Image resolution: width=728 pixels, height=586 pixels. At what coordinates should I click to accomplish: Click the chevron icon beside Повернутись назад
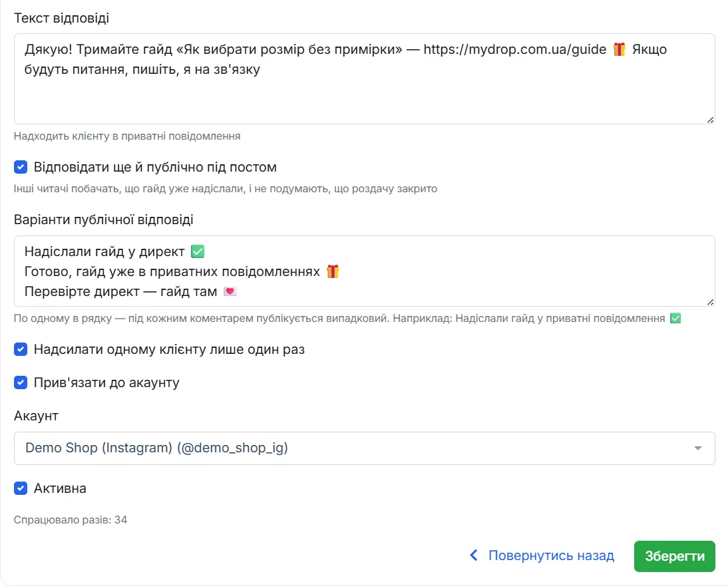[474, 555]
